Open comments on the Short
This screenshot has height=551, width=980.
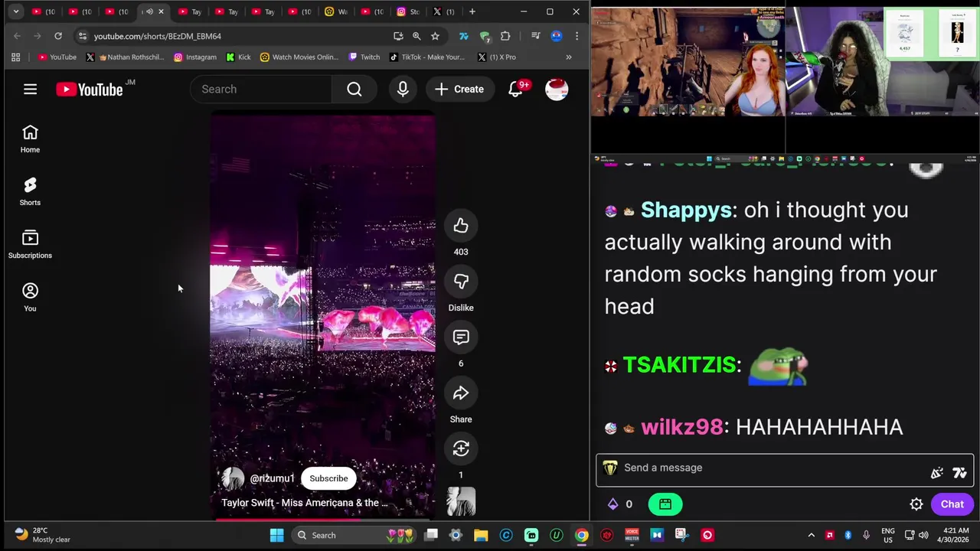coord(461,337)
